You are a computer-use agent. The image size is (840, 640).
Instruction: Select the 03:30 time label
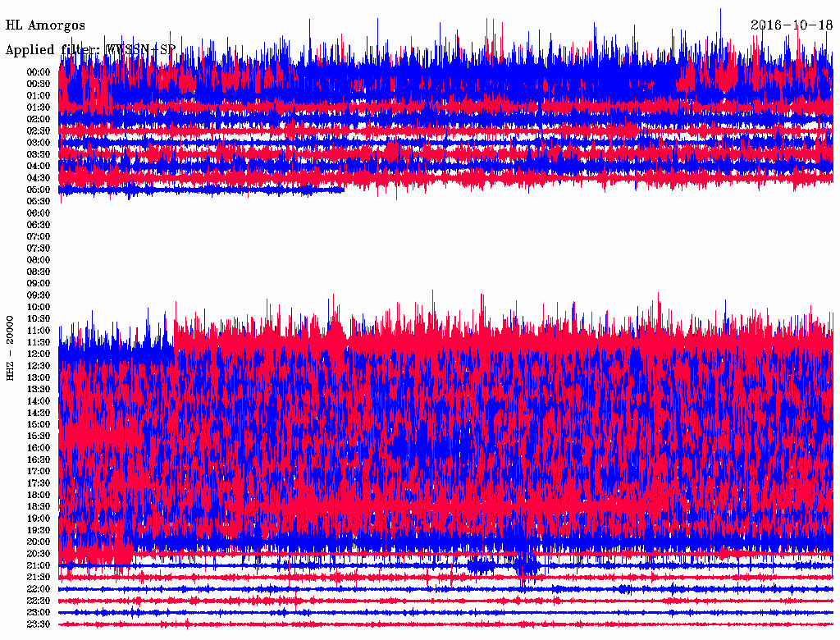pyautogui.click(x=39, y=154)
